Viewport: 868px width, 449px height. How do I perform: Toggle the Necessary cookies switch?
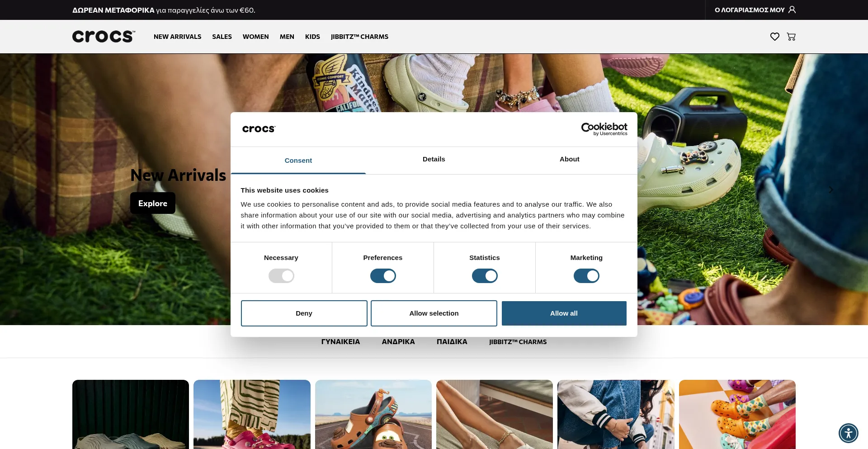tap(281, 276)
